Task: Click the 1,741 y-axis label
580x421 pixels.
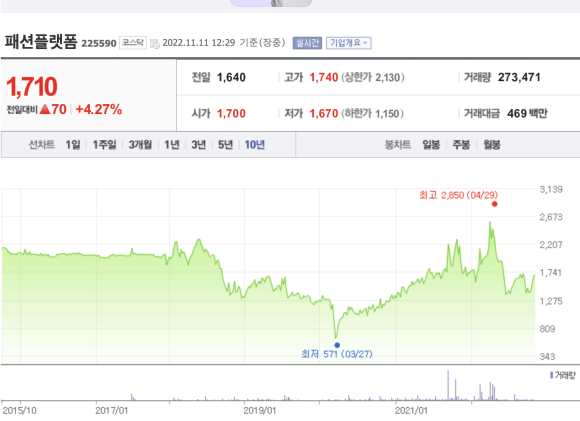Action: coord(551,273)
